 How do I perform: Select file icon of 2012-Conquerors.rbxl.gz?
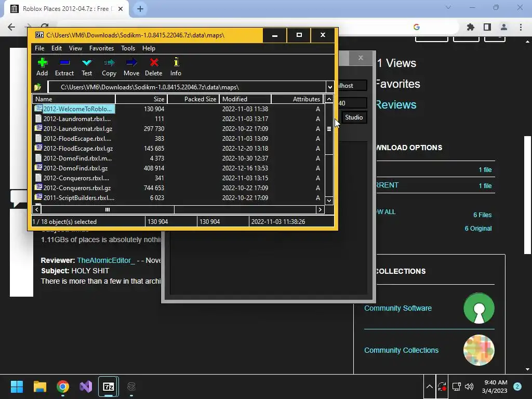coord(38,188)
